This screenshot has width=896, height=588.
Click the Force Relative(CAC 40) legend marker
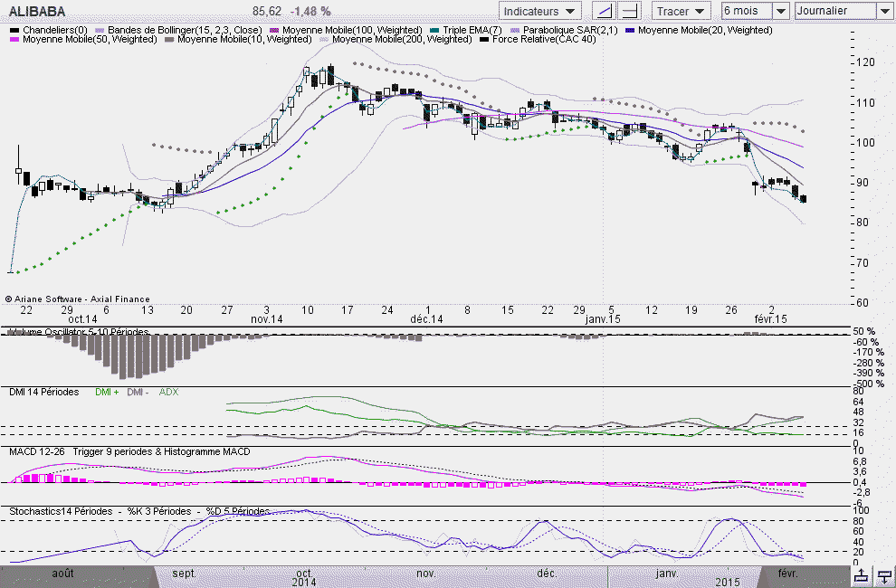coord(485,40)
